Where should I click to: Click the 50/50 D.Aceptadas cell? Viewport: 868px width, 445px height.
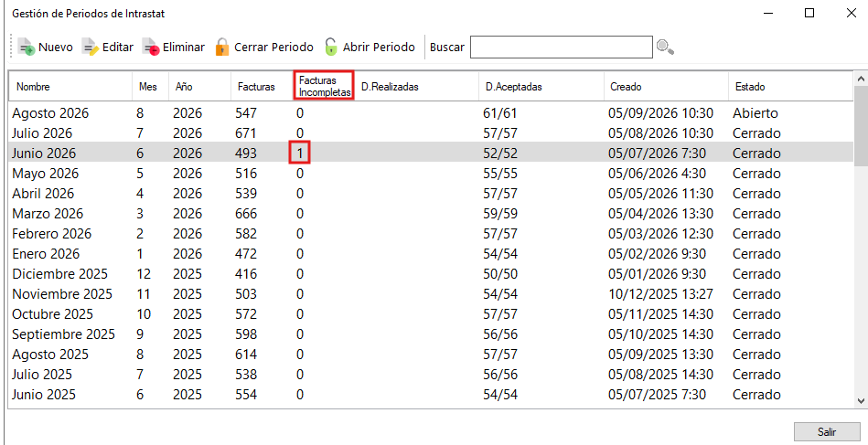click(500, 274)
